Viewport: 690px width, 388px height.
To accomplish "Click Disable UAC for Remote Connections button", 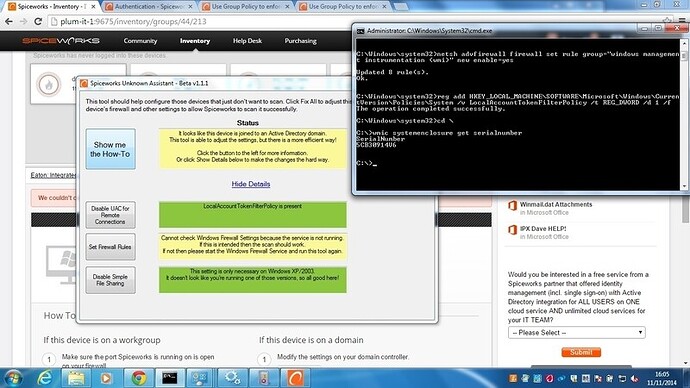I will point(110,215).
